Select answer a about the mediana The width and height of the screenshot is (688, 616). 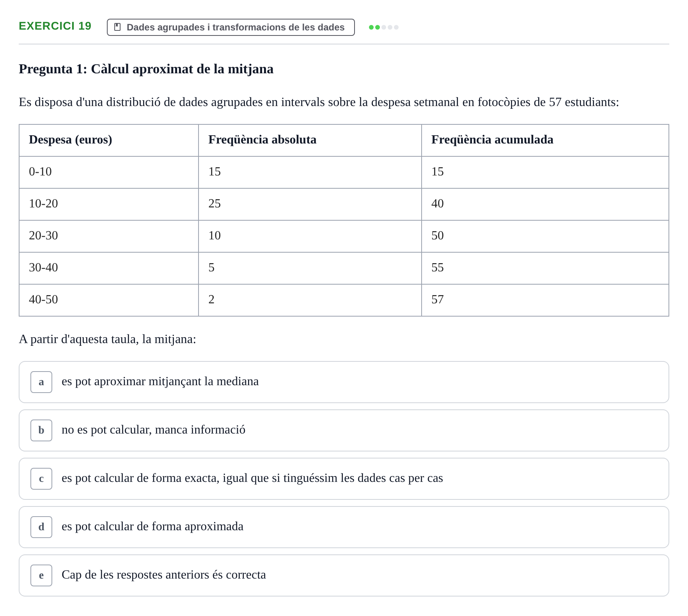point(344,382)
